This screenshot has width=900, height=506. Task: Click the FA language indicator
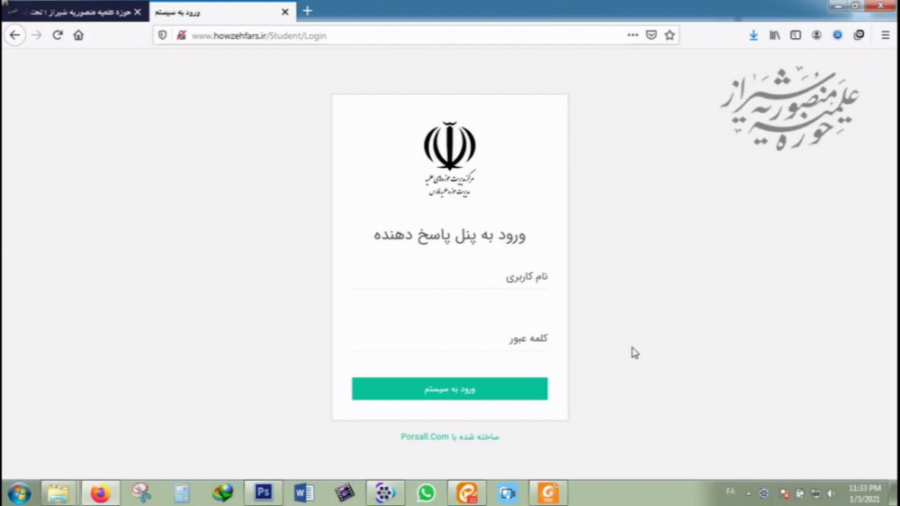730,492
